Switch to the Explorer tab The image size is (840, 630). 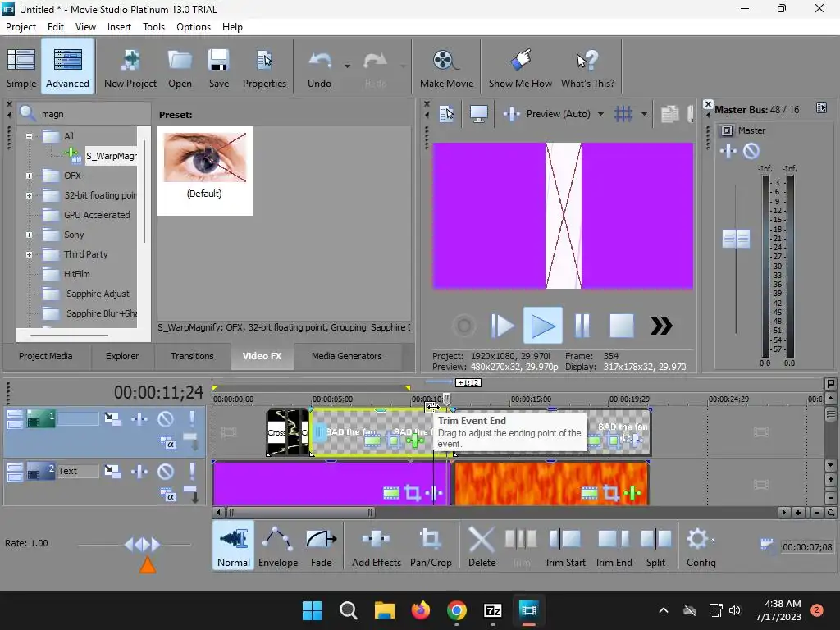(x=122, y=356)
